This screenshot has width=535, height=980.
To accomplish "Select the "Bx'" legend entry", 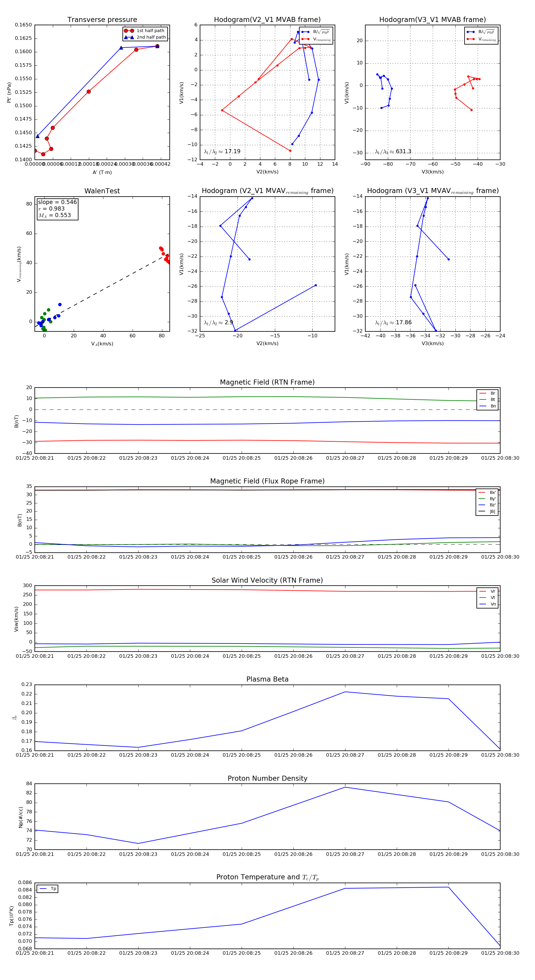I will [x=487, y=492].
